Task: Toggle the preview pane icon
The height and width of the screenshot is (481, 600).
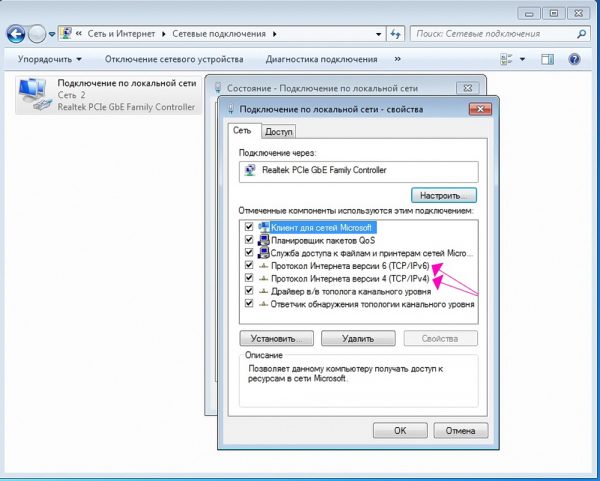Action: (x=547, y=59)
